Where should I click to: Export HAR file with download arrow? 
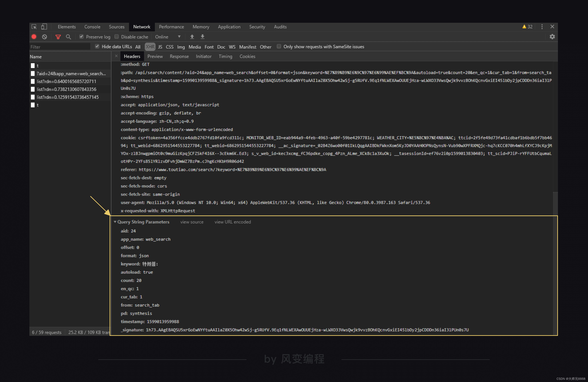203,37
